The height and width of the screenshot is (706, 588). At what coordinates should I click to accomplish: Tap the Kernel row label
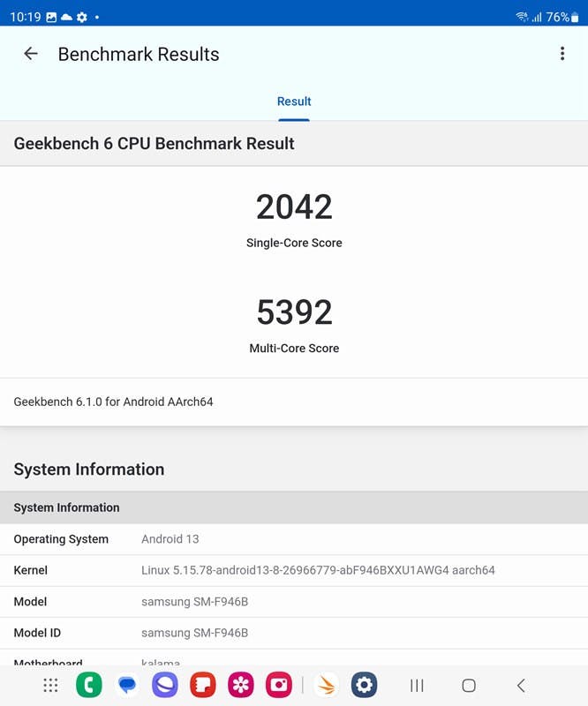(x=30, y=570)
